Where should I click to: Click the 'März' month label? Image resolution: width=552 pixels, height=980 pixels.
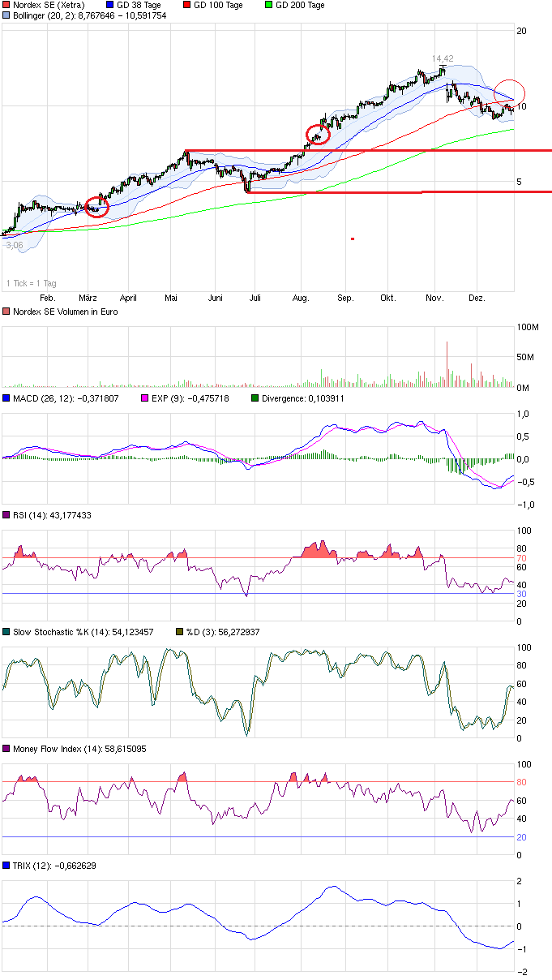88,298
